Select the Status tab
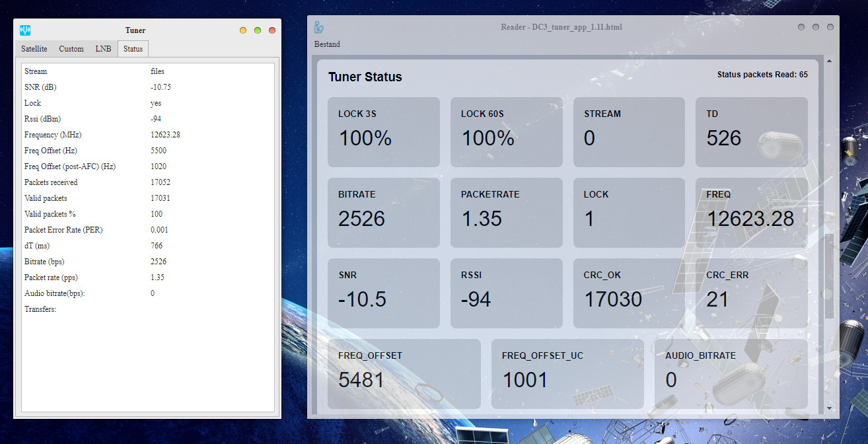Image resolution: width=868 pixels, height=444 pixels. tap(133, 49)
